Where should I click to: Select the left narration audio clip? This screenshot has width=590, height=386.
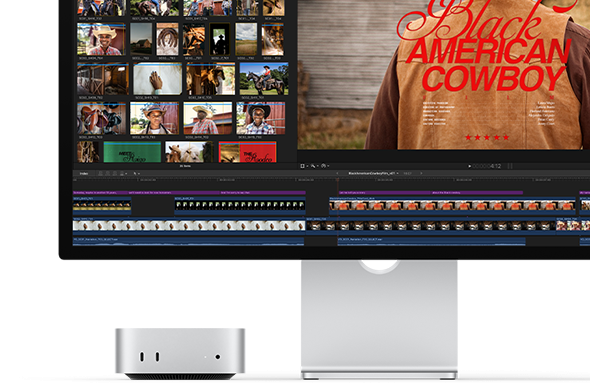click(x=188, y=241)
